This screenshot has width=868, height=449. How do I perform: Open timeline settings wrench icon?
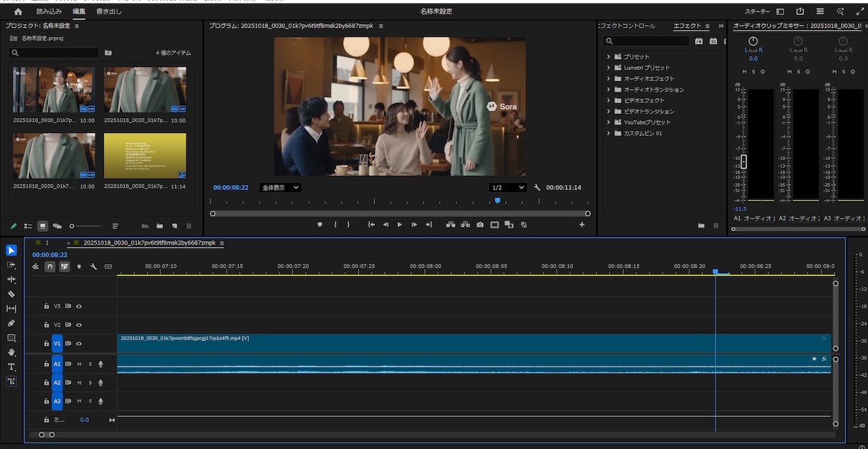tap(93, 266)
